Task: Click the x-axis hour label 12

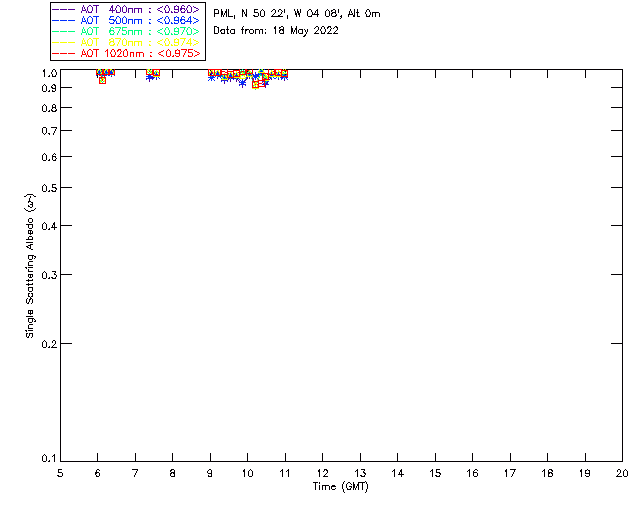Action: pos(322,473)
